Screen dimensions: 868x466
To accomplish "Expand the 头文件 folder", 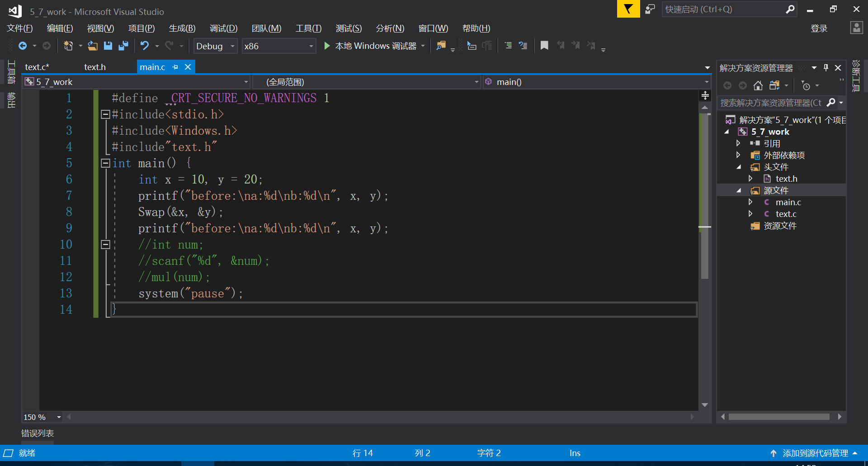I will 739,167.
